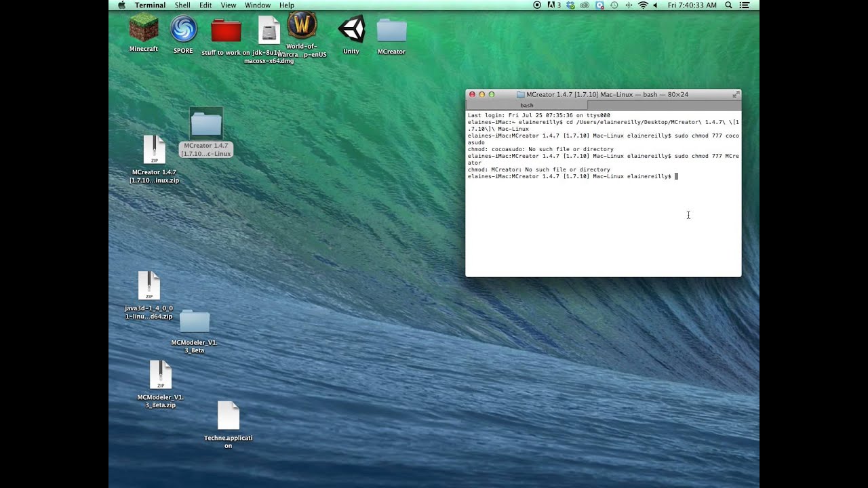868x488 pixels.
Task: Open the Terminal application menu
Action: tap(150, 5)
